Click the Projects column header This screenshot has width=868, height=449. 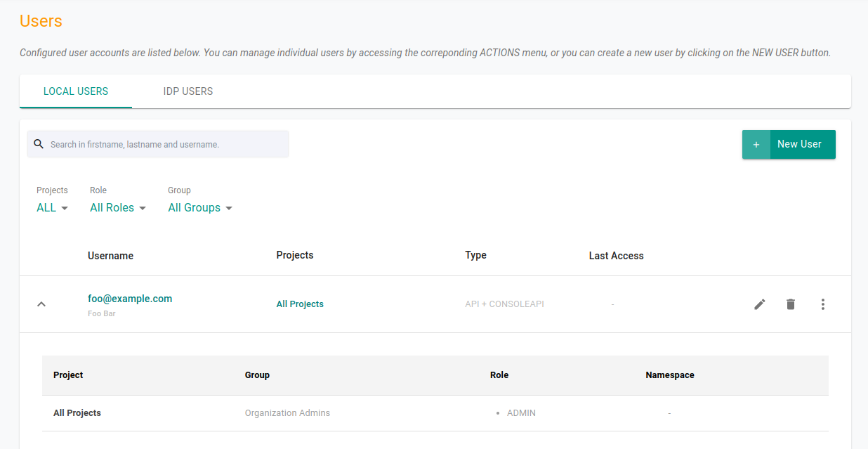pyautogui.click(x=295, y=255)
